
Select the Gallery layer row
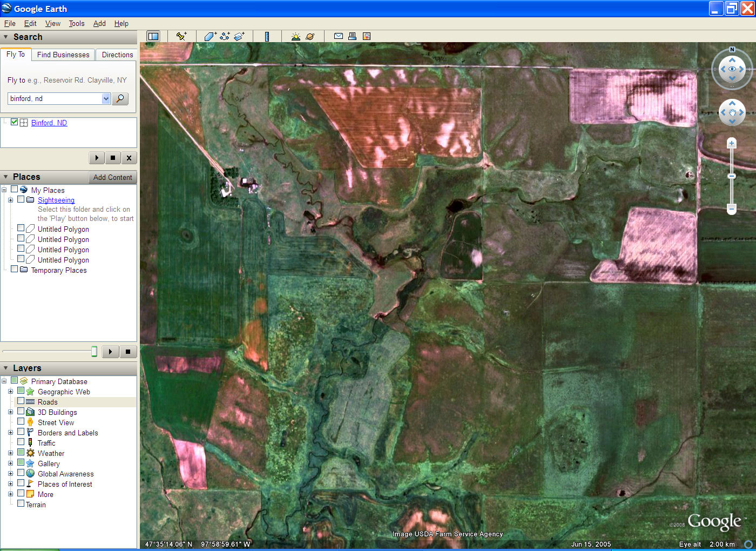49,463
